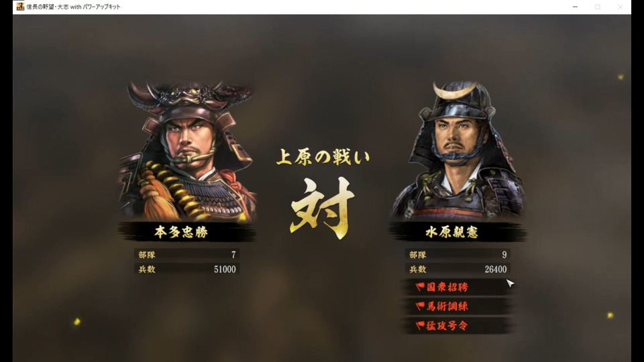Click the 部隊 7 row under 本多忠勝
Image resolution: width=644 pixels, height=362 pixels.
click(x=187, y=255)
